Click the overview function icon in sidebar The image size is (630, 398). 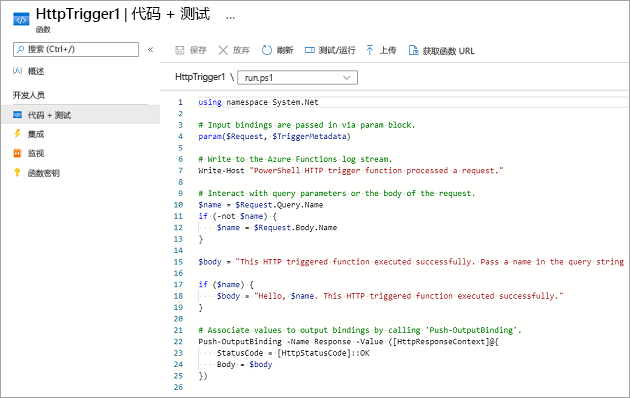point(17,71)
